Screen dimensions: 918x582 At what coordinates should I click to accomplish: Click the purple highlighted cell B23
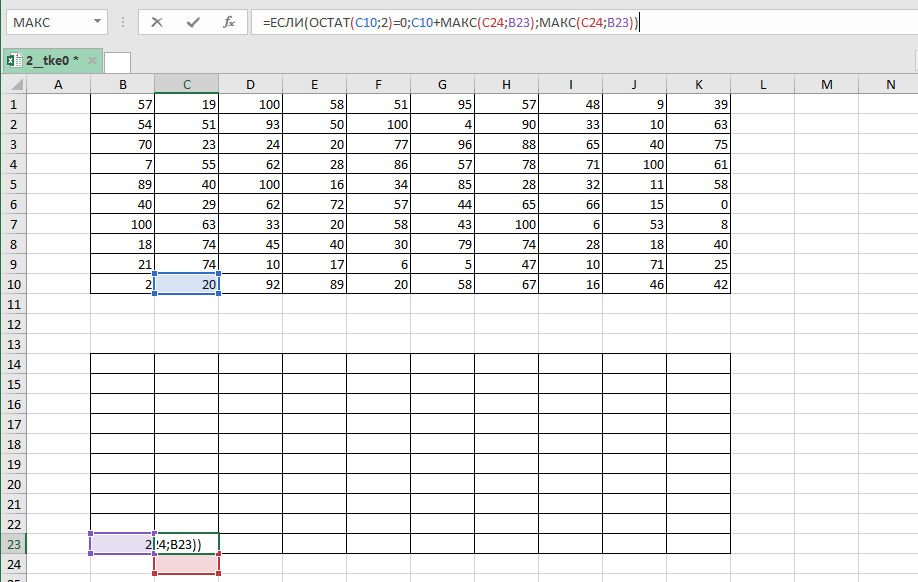(121, 544)
